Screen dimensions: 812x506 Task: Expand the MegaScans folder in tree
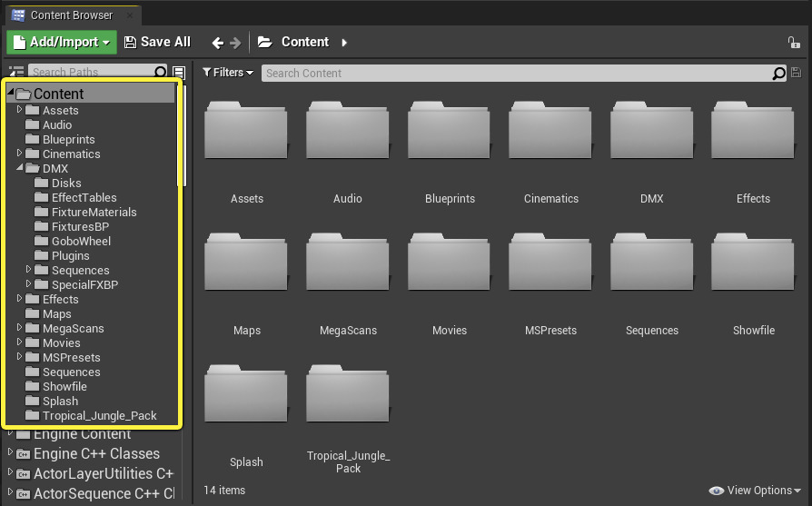(20, 327)
